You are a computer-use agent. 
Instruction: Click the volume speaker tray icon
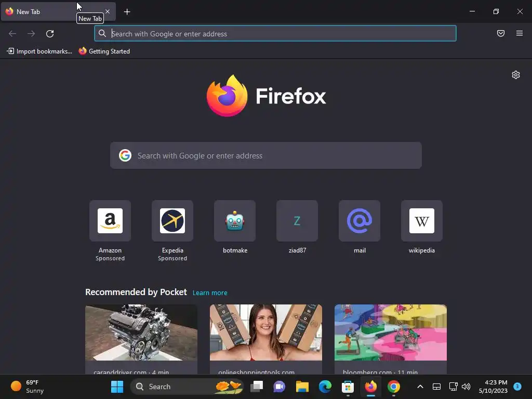pyautogui.click(x=466, y=387)
